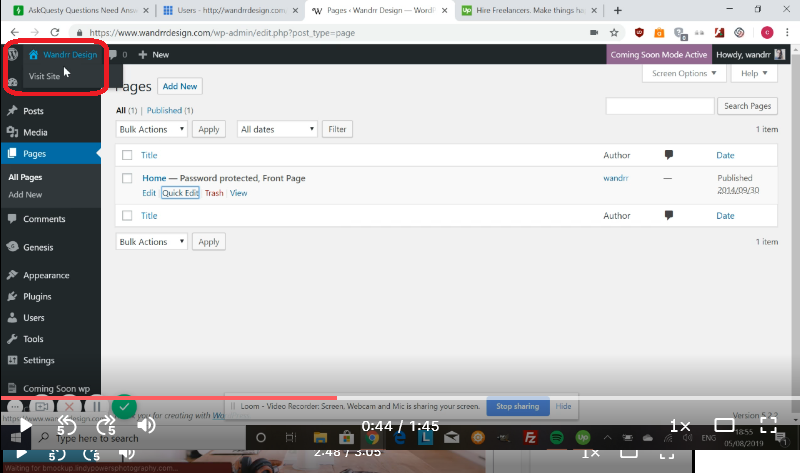This screenshot has width=800, height=473.
Task: Open the top Bulk Actions dropdown
Action: tap(152, 129)
